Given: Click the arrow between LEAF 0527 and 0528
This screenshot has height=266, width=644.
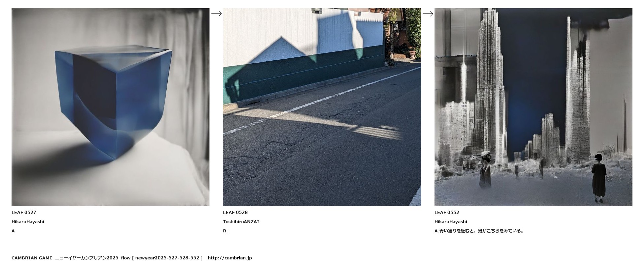Looking at the screenshot, I should pos(216,14).
